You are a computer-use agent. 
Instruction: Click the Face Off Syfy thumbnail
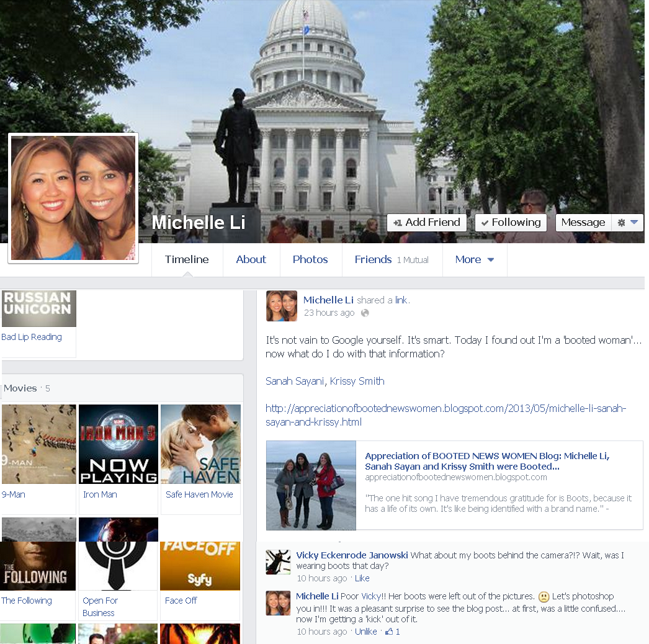coord(200,566)
